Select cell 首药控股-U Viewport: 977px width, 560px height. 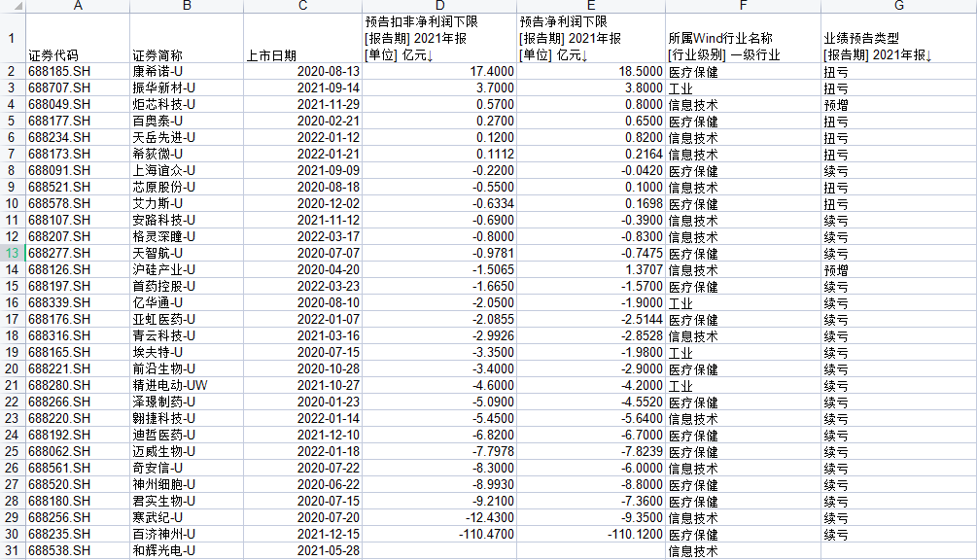187,286
